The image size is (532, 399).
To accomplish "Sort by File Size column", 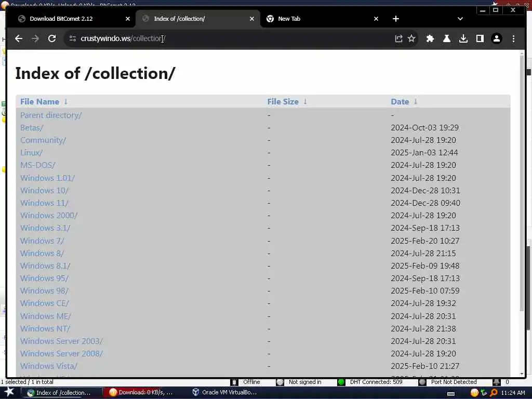I will click(x=283, y=102).
